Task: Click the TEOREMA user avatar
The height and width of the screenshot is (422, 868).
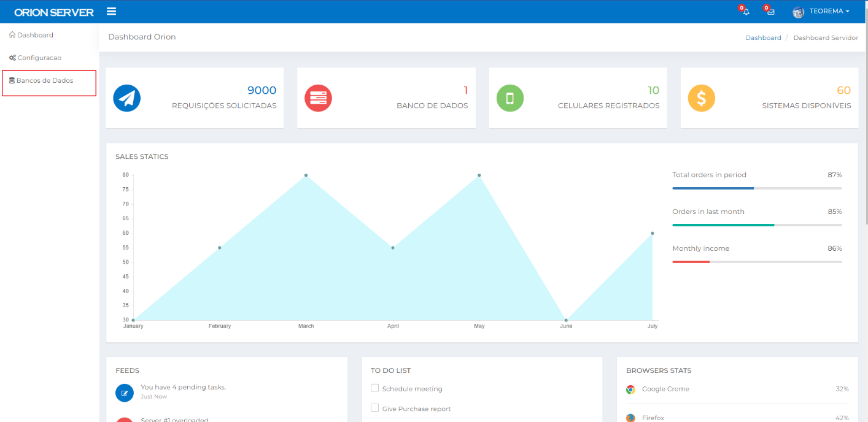Action: tap(798, 12)
